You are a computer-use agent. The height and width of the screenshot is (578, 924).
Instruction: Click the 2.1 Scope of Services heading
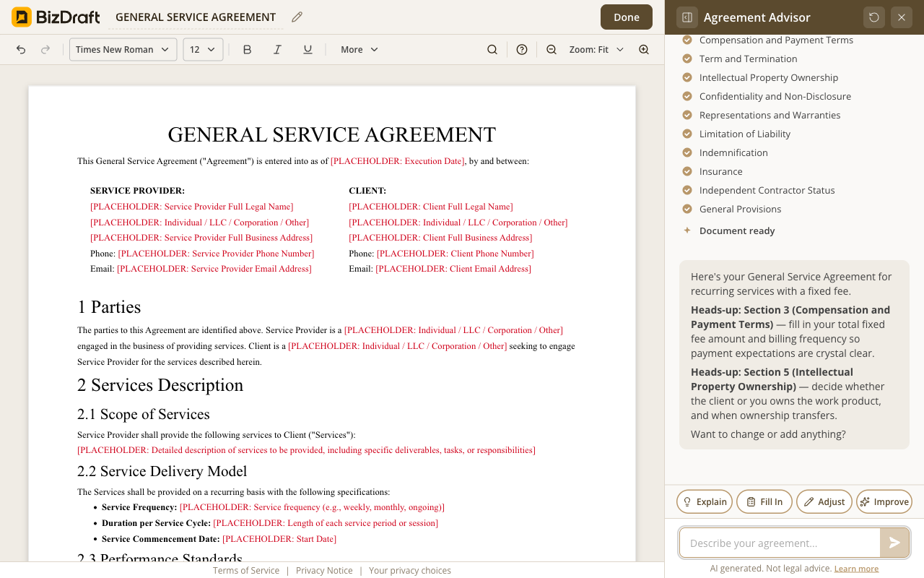(144, 414)
